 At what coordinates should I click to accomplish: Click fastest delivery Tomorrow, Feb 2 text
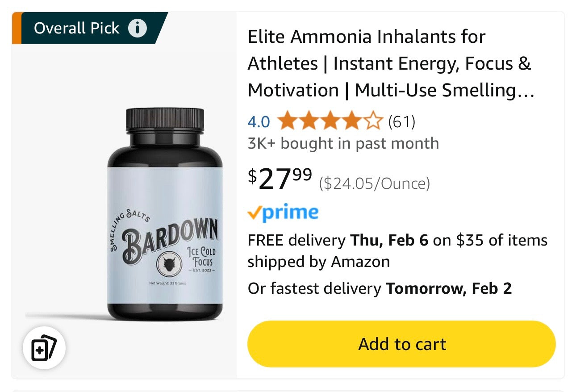click(380, 288)
